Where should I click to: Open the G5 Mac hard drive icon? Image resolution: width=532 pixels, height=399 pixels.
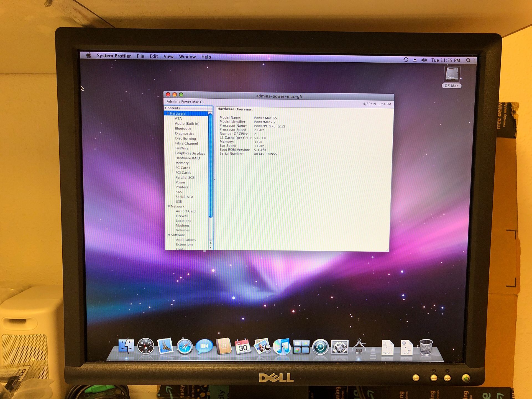tap(452, 75)
